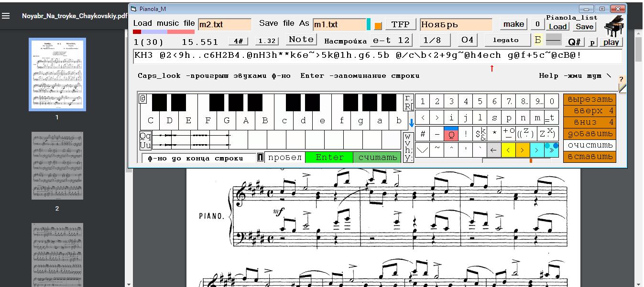This screenshot has width=644, height=287.
Task: Click the Z x.) symbol key
Action: tap(547, 134)
